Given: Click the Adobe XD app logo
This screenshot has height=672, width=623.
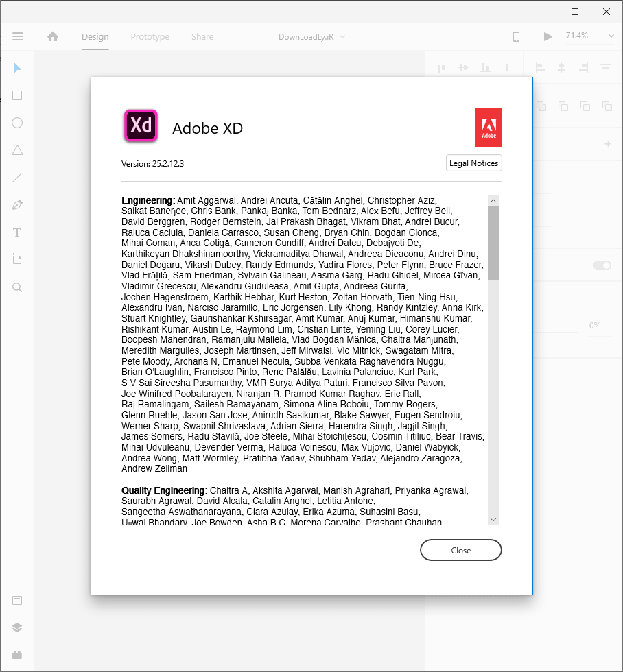Looking at the screenshot, I should pos(141,126).
